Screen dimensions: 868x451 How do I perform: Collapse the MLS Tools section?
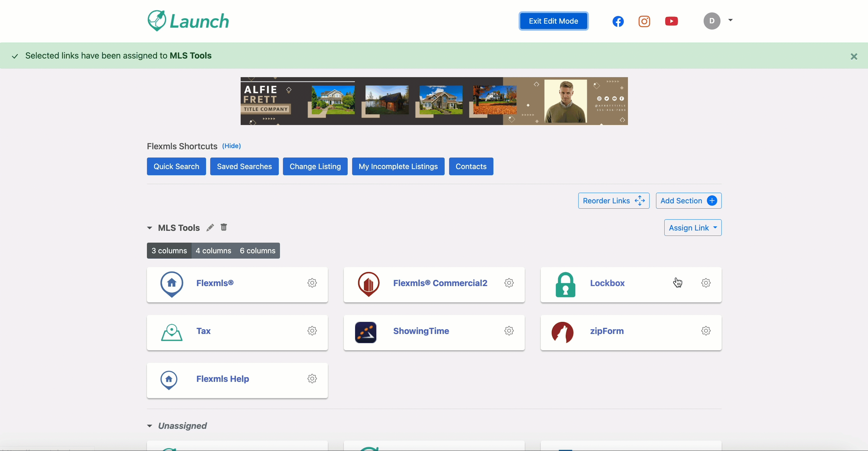(150, 228)
